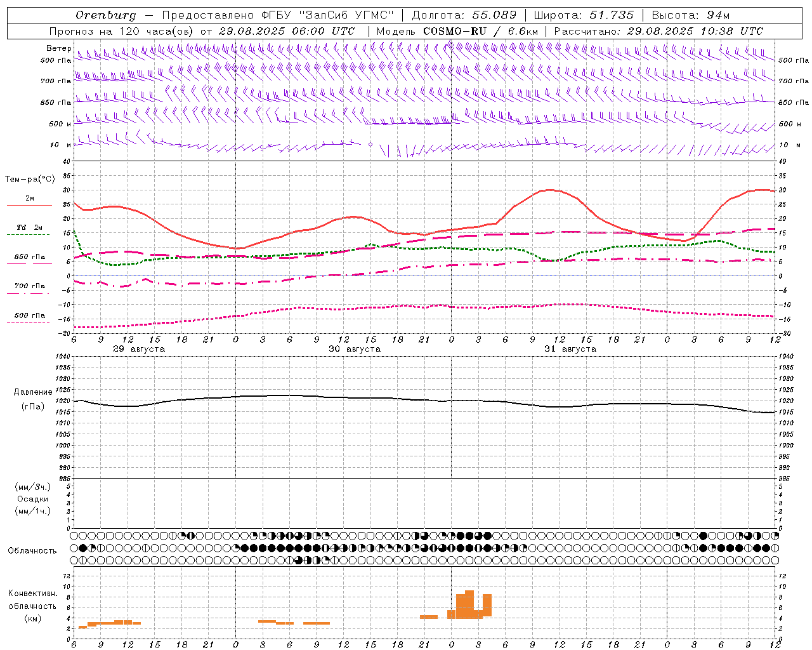Image resolution: width=812 pixels, height=650 pixels.
Task: Click "Рассчитано: 29.08.2025 10:38 UTC" timestamp
Action: tap(658, 31)
